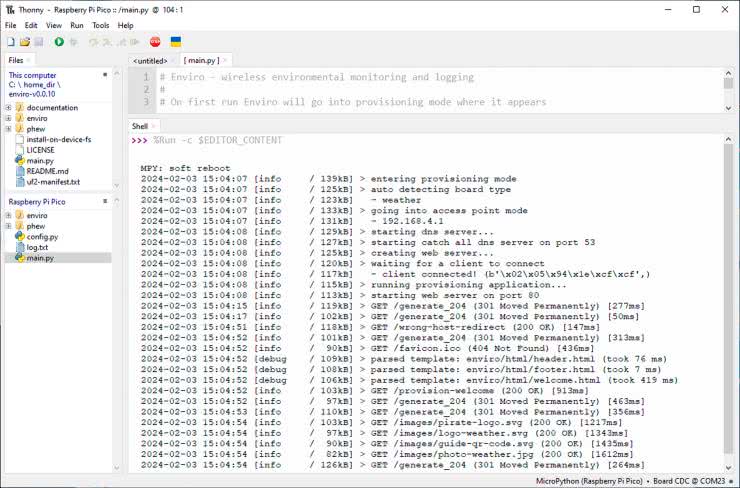This screenshot has width=740, height=488.
Task: Click the save file disk icon
Action: click(39, 42)
